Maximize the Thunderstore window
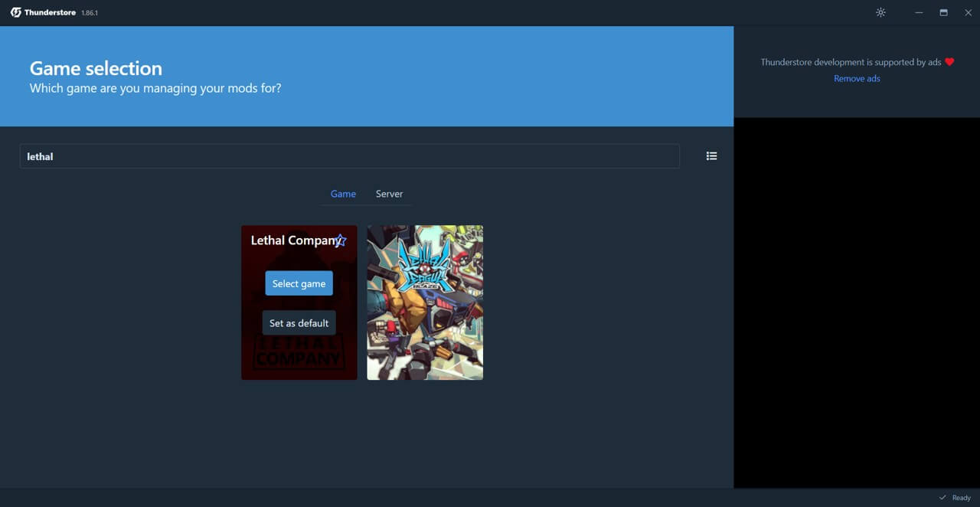980x507 pixels. [x=944, y=12]
